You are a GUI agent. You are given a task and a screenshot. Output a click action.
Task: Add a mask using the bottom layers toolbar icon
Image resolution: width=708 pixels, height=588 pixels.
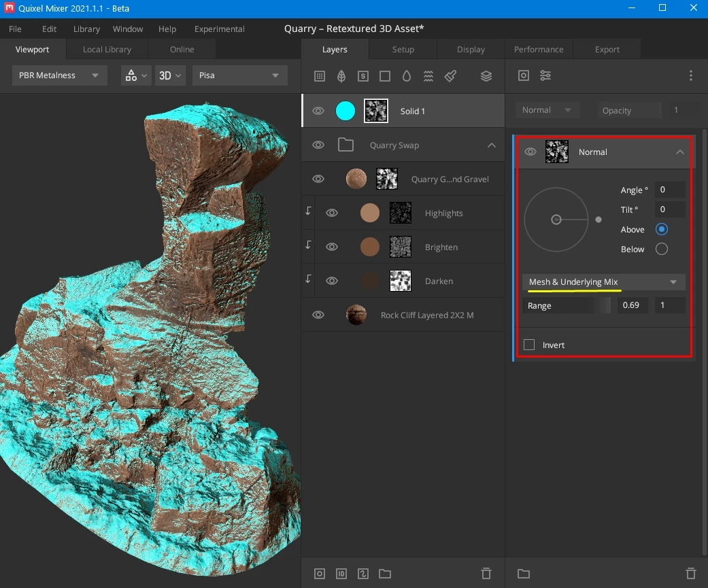[319, 574]
